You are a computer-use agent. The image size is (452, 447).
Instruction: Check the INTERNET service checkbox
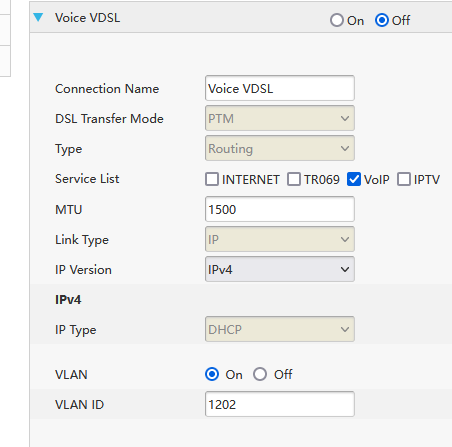click(x=212, y=179)
